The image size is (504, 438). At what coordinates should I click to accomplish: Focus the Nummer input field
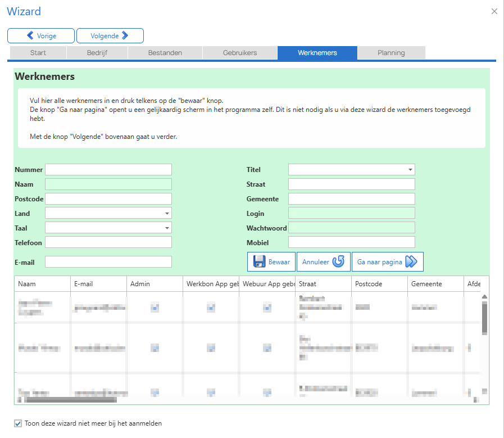pyautogui.click(x=108, y=169)
